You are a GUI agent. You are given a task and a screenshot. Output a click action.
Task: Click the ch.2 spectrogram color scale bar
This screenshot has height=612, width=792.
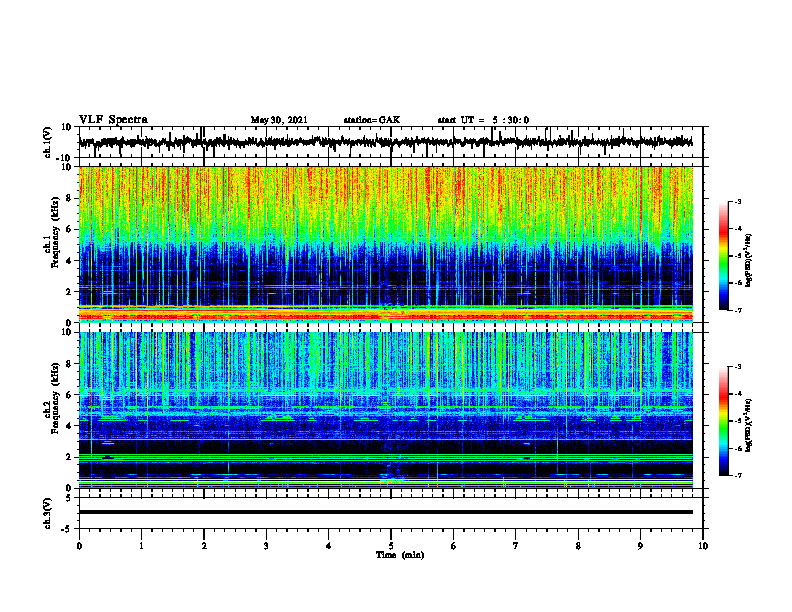coord(723,421)
